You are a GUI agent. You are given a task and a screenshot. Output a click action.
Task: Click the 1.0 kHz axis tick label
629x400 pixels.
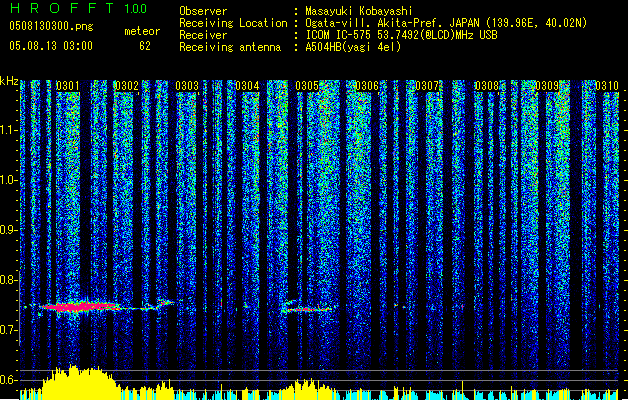(x=9, y=180)
